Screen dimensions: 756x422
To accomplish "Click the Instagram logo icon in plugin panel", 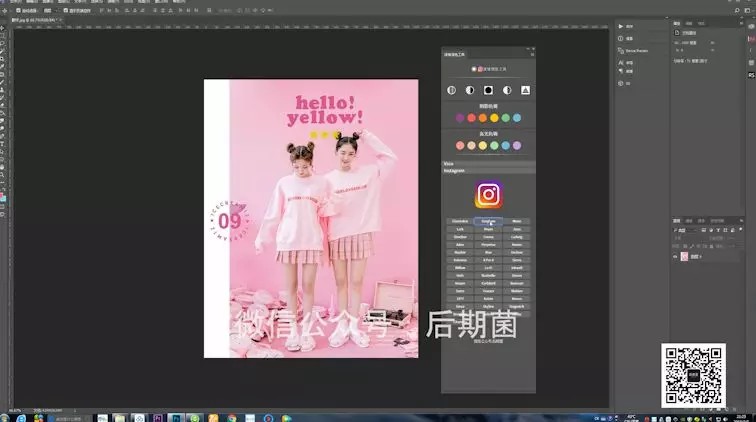I will point(488,194).
